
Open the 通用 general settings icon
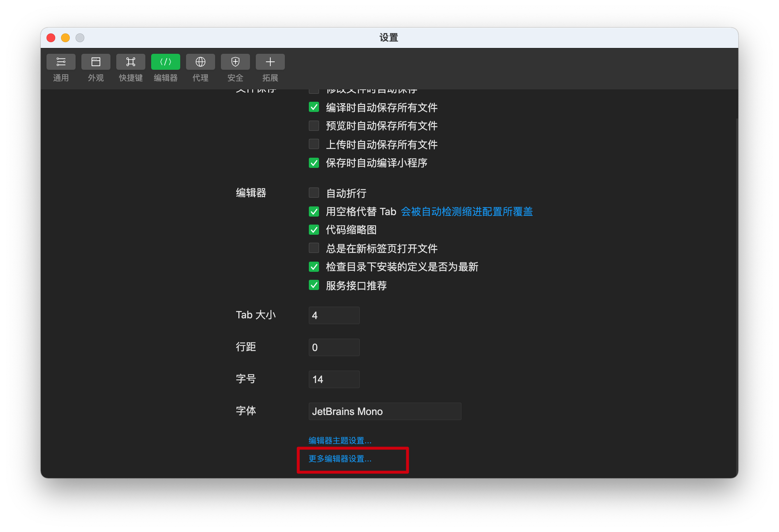(x=61, y=62)
